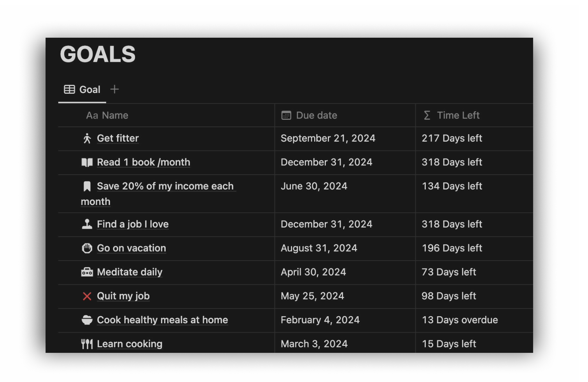588x382 pixels.
Task: Click the Aa icon in the Name column header
Action: pyautogui.click(x=91, y=115)
